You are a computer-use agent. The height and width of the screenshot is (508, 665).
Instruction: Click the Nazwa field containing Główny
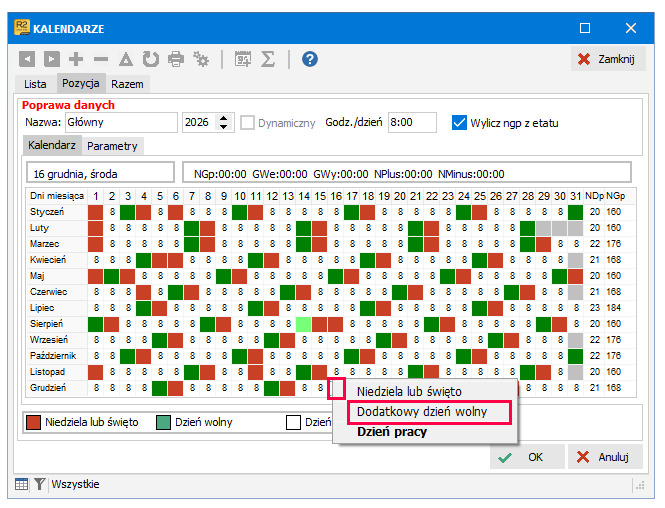(x=121, y=123)
